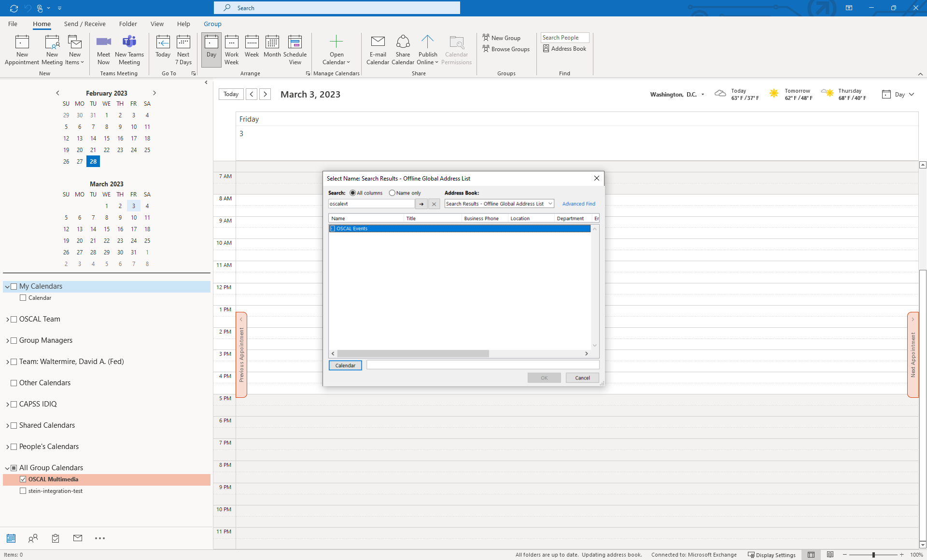Expand Team: Waltermire, David A. (Fed) group
Image resolution: width=927 pixels, height=560 pixels.
tap(7, 362)
